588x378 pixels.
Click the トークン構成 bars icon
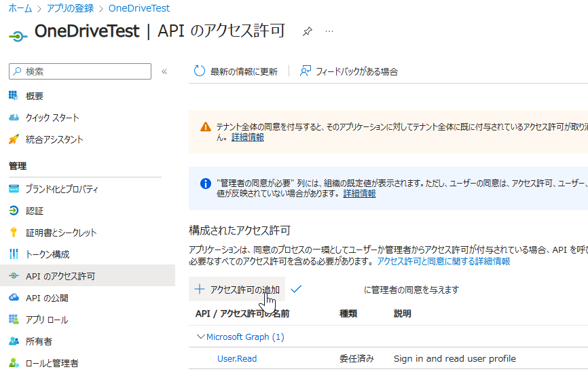pos(14,254)
